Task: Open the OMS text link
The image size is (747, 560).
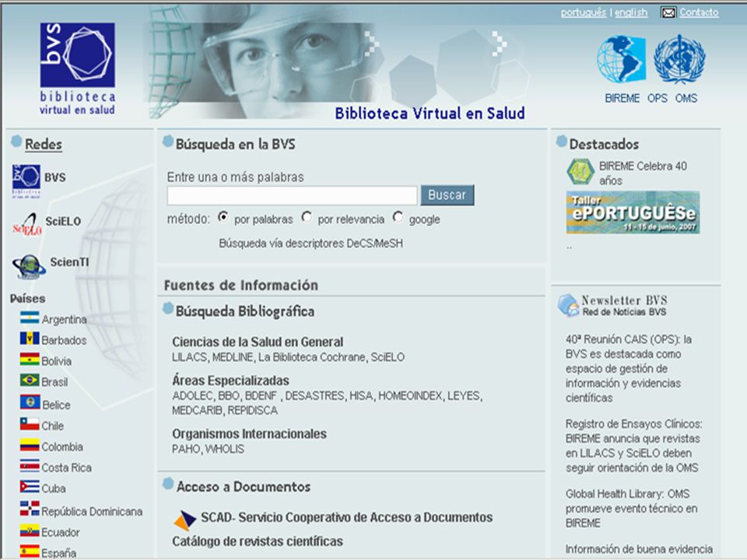Action: 686,99
